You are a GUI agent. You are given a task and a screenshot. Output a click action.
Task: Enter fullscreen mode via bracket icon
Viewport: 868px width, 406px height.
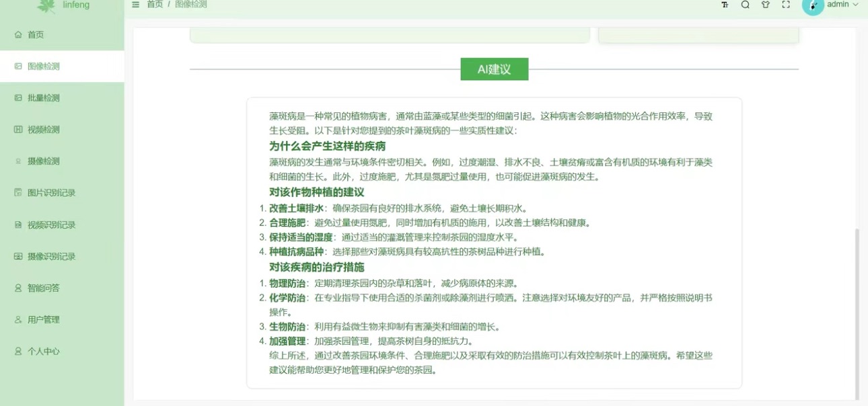click(786, 5)
